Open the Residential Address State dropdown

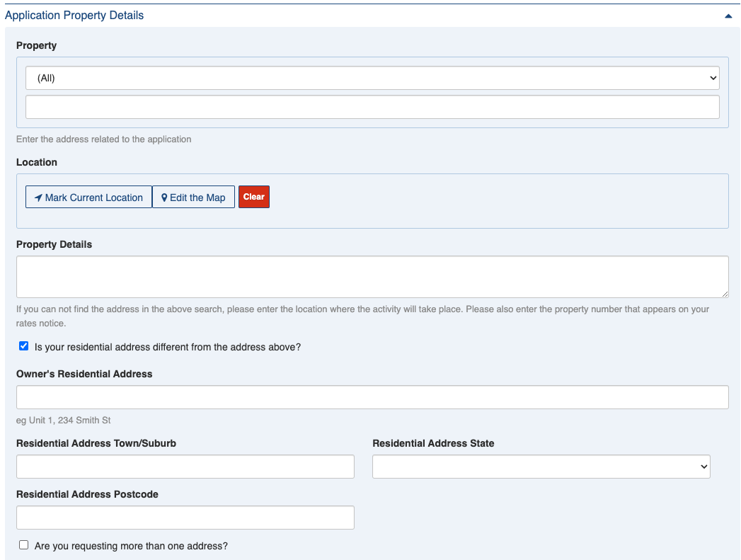(x=541, y=467)
